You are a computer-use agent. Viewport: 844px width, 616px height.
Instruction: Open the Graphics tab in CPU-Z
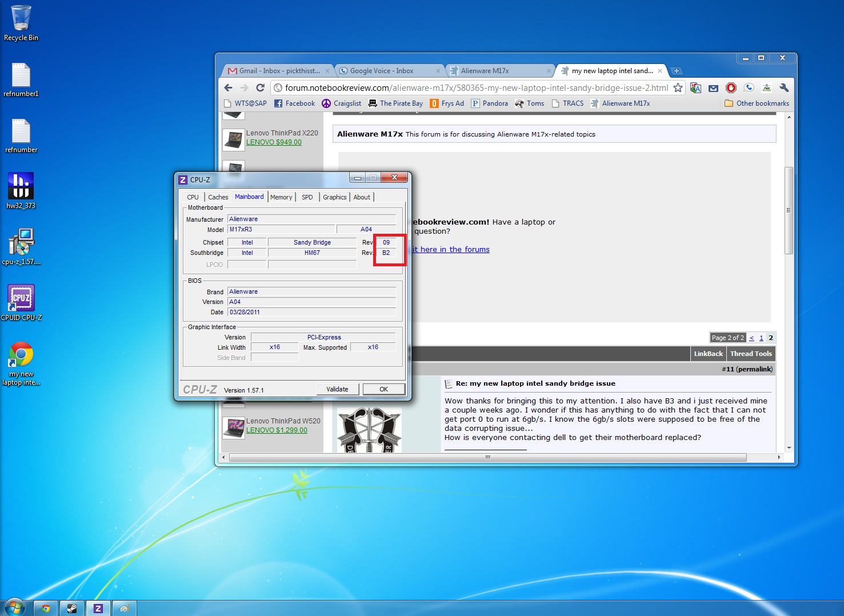click(x=334, y=197)
